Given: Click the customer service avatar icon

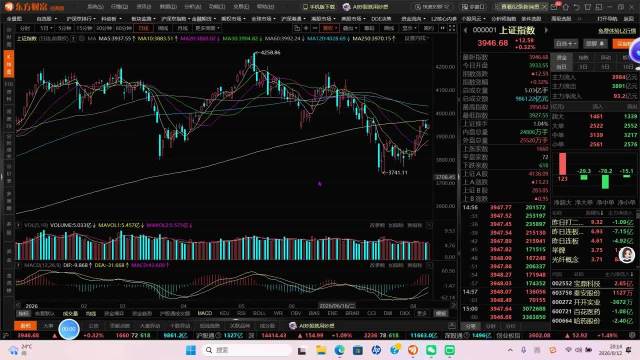Looking at the screenshot, I should 627,255.
